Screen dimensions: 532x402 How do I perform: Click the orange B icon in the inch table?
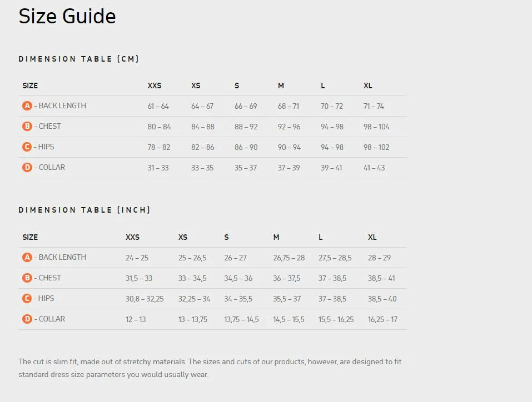27,278
